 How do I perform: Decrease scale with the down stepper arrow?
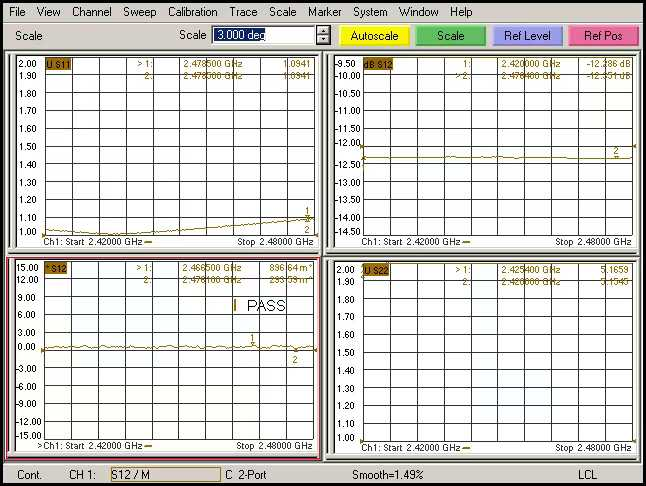click(x=323, y=41)
